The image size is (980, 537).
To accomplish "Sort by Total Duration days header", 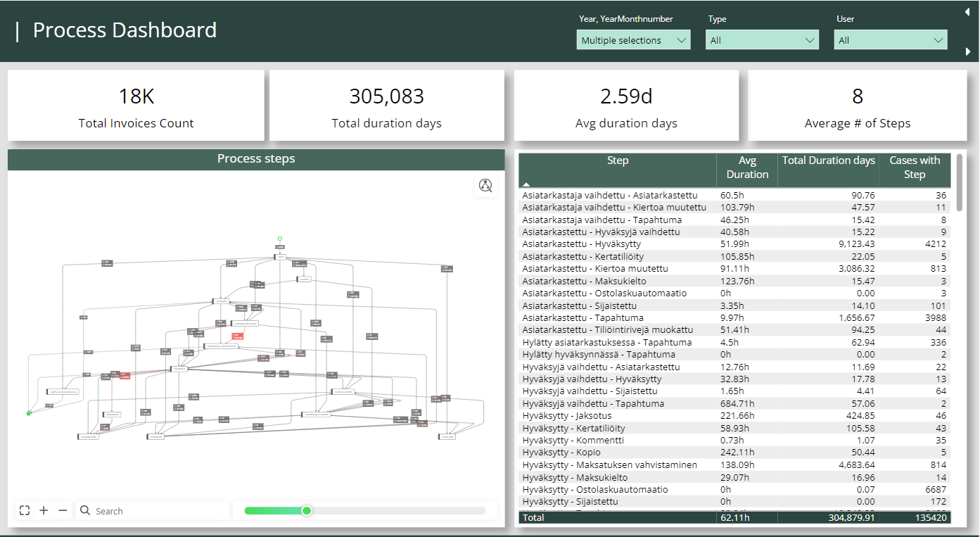I will (828, 161).
